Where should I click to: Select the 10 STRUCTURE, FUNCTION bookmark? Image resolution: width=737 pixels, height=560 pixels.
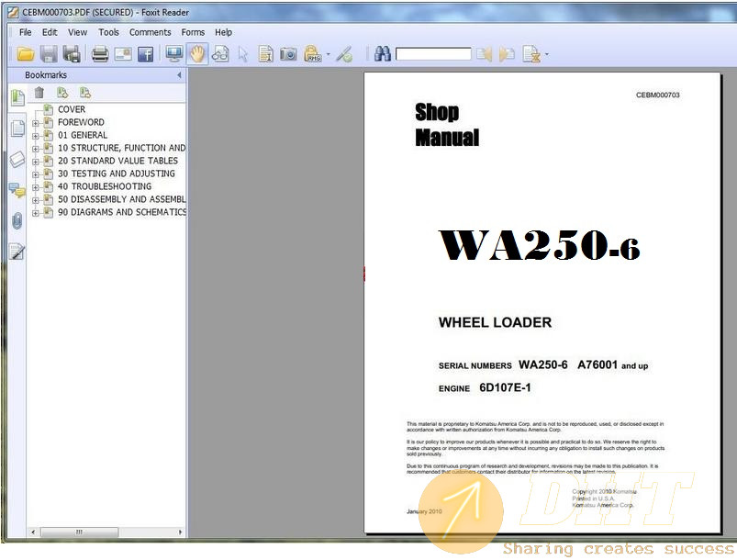[121, 148]
